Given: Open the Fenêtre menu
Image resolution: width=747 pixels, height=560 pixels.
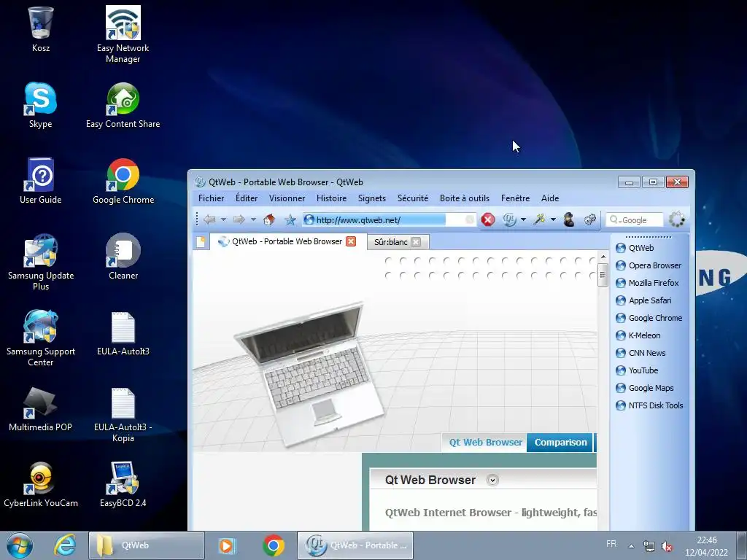Looking at the screenshot, I should pyautogui.click(x=516, y=198).
